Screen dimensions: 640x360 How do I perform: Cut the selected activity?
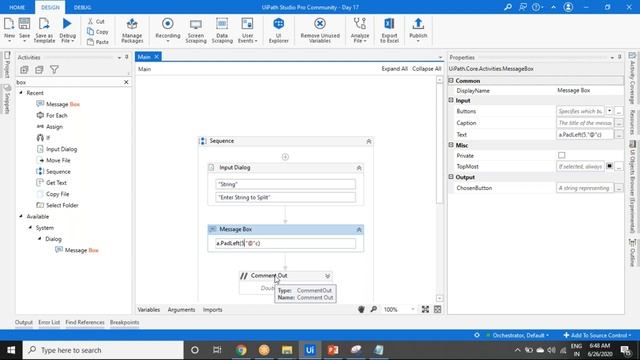tap(96, 21)
